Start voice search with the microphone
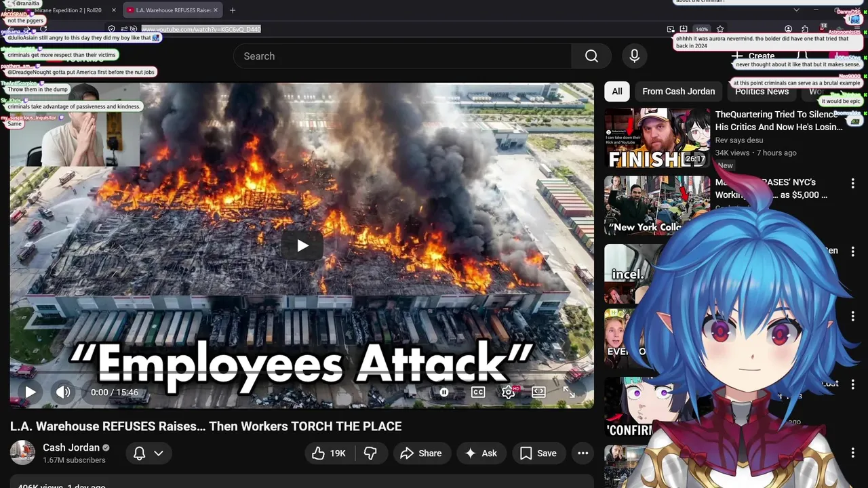Image resolution: width=868 pixels, height=488 pixels. pyautogui.click(x=634, y=56)
